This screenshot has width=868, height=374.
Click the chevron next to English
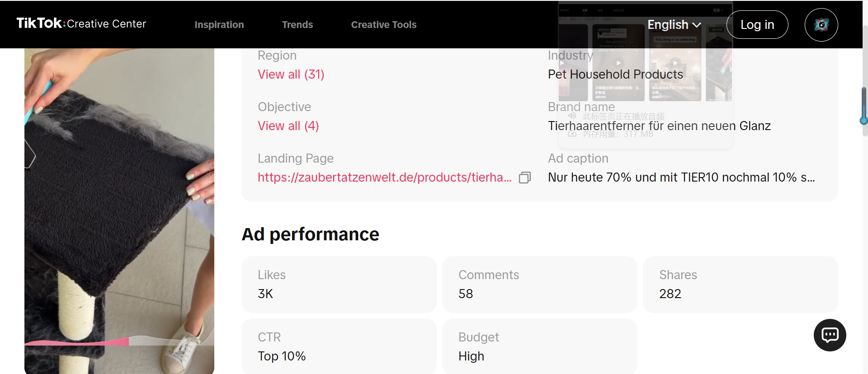point(697,25)
